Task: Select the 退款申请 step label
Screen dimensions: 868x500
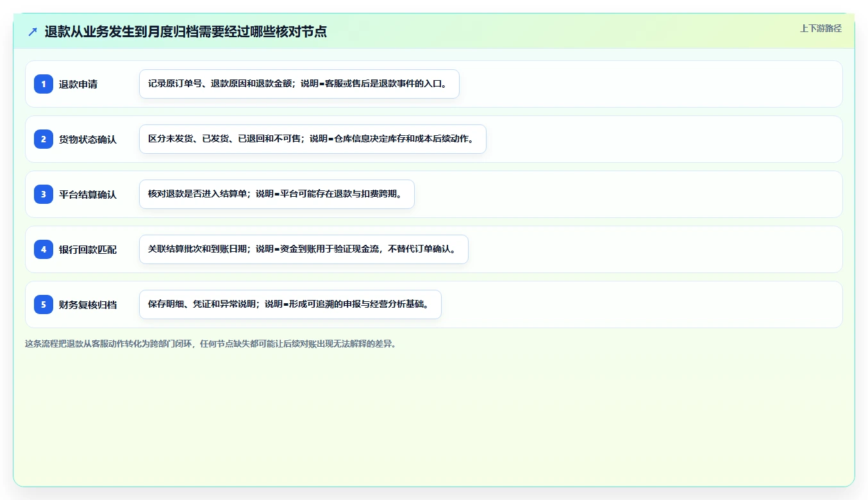Action: pos(78,84)
